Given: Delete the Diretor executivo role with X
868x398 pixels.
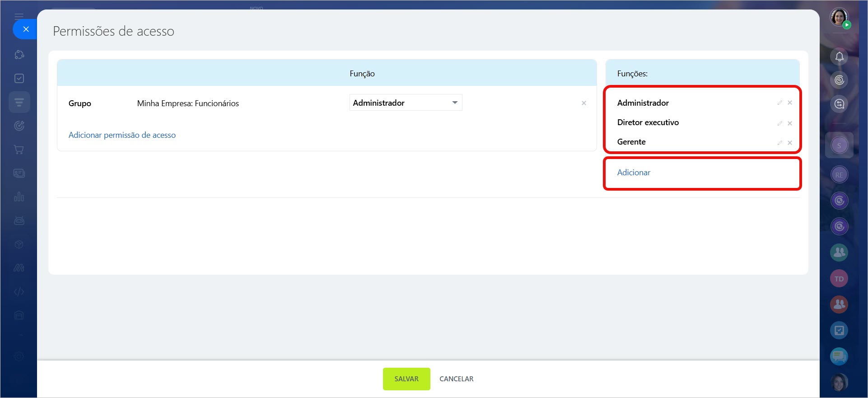Looking at the screenshot, I should 790,123.
